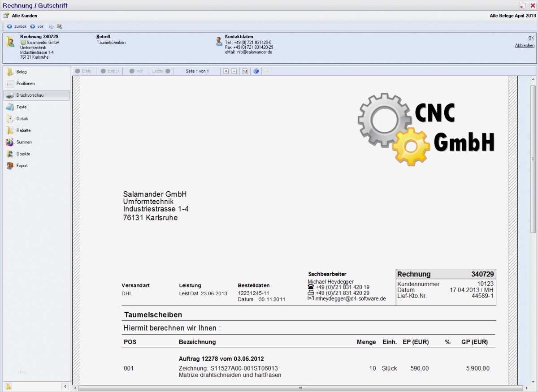Click the total price 5.900,00

478,368
